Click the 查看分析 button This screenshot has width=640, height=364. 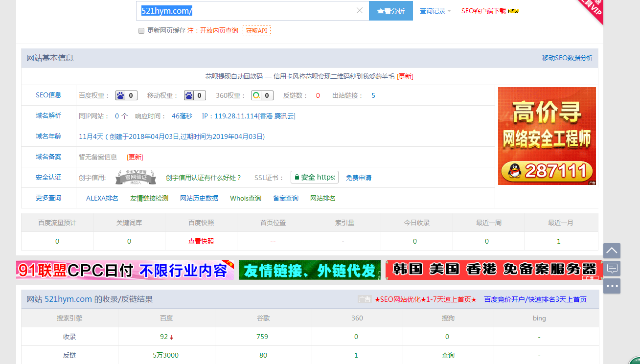(x=391, y=11)
